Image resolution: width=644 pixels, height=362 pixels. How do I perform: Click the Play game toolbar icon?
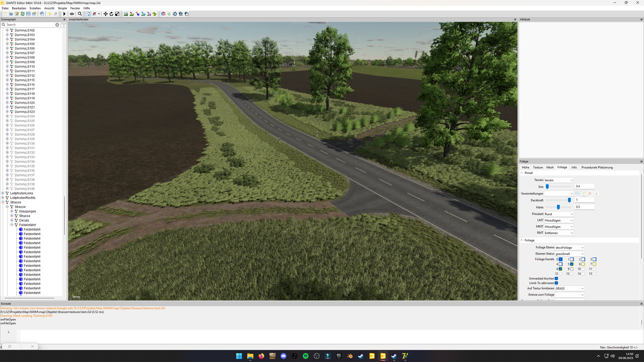(64, 14)
